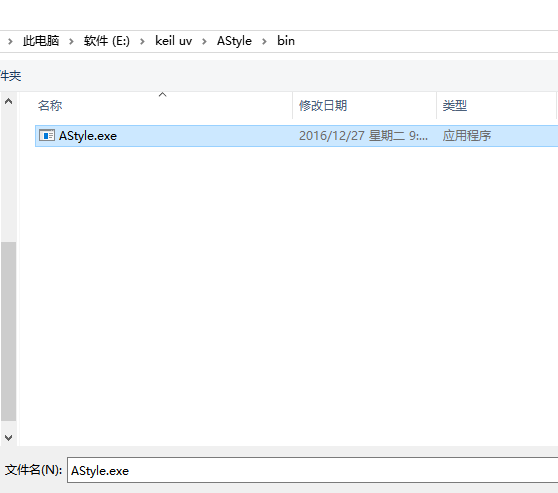558x493 pixels.
Task: Open 此电脑 in the breadcrumb path
Action: point(41,41)
